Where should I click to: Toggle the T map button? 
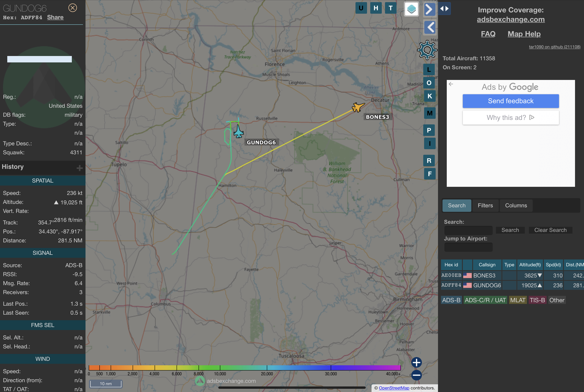coord(391,8)
